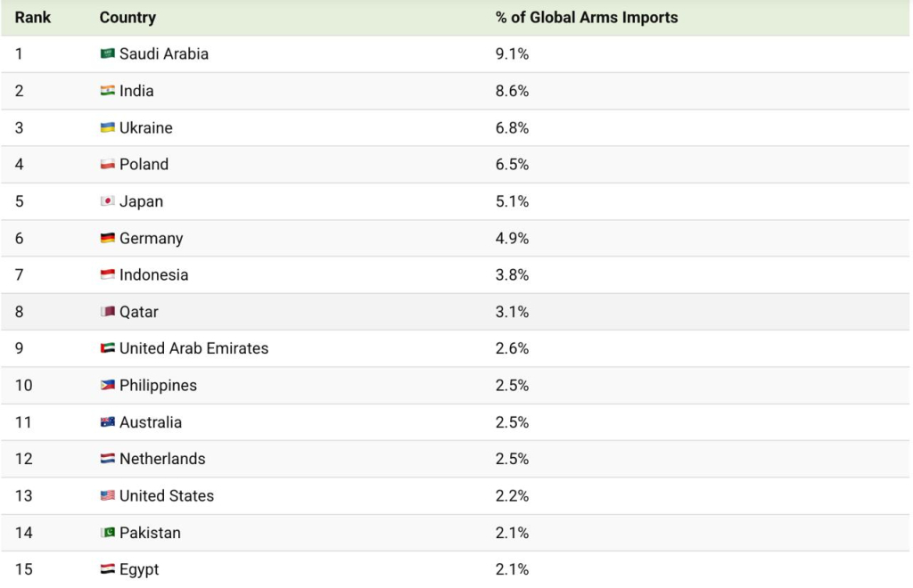Click the Qatar flag icon
The image size is (913, 588).
click(107, 312)
